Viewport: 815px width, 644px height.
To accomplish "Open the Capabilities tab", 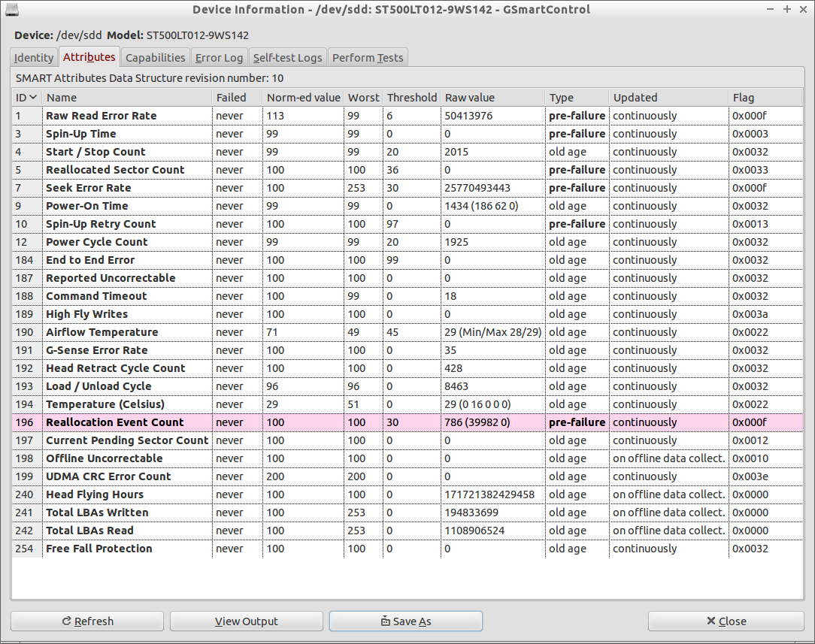I will tap(156, 58).
